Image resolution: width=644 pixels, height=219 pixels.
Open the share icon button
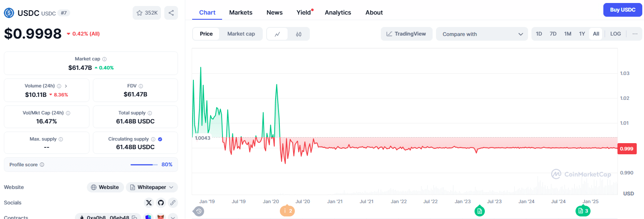(x=171, y=13)
